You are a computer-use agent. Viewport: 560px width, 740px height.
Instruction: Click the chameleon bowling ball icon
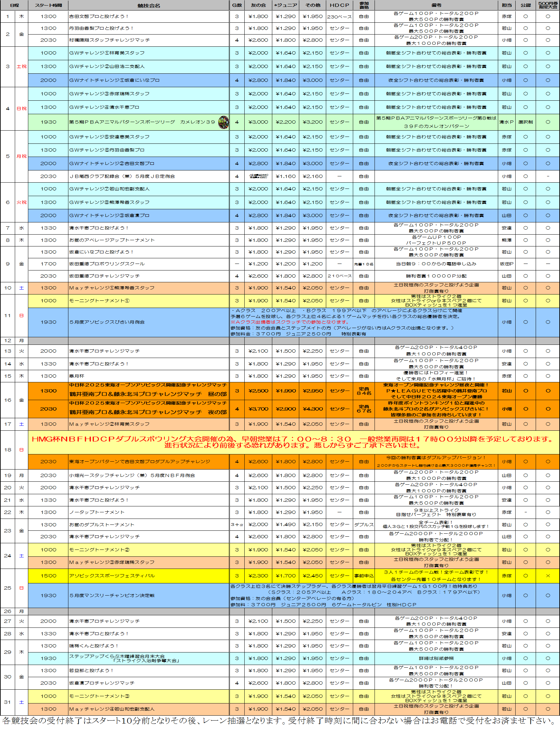click(223, 122)
